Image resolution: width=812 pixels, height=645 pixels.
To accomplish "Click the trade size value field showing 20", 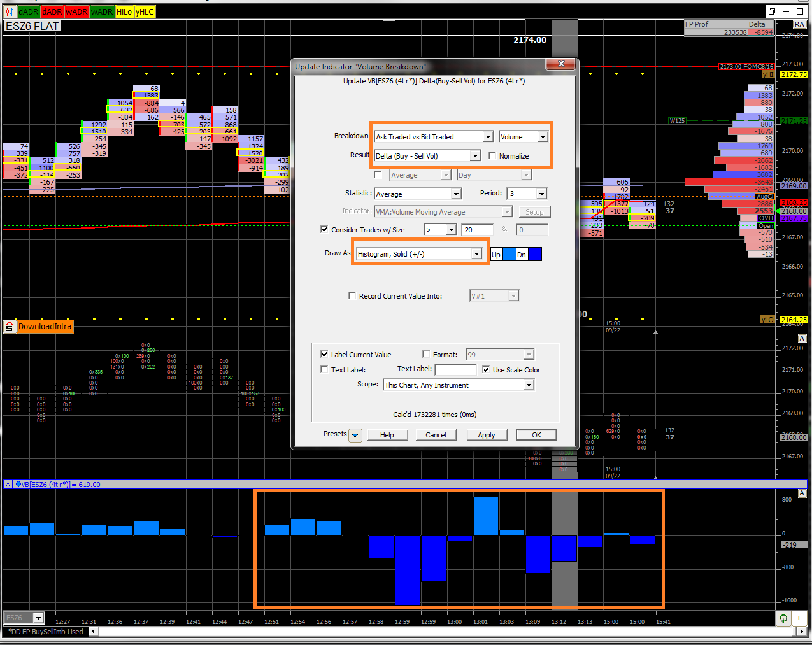I will 477,230.
